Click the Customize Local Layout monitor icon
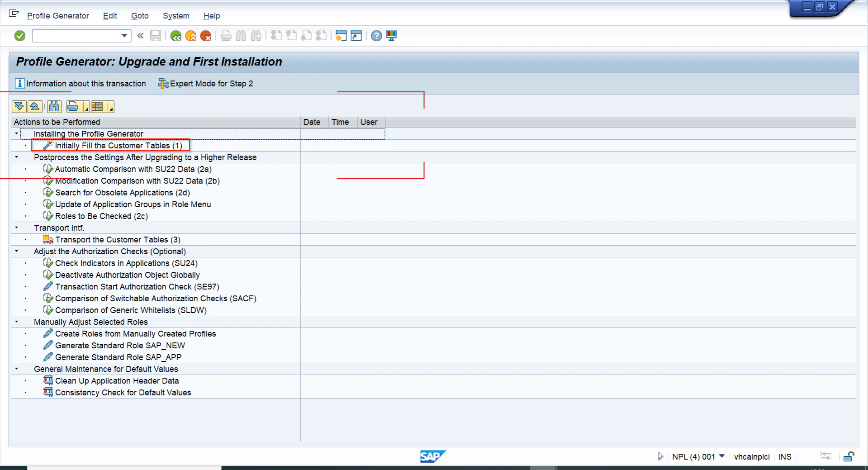 tap(392, 35)
